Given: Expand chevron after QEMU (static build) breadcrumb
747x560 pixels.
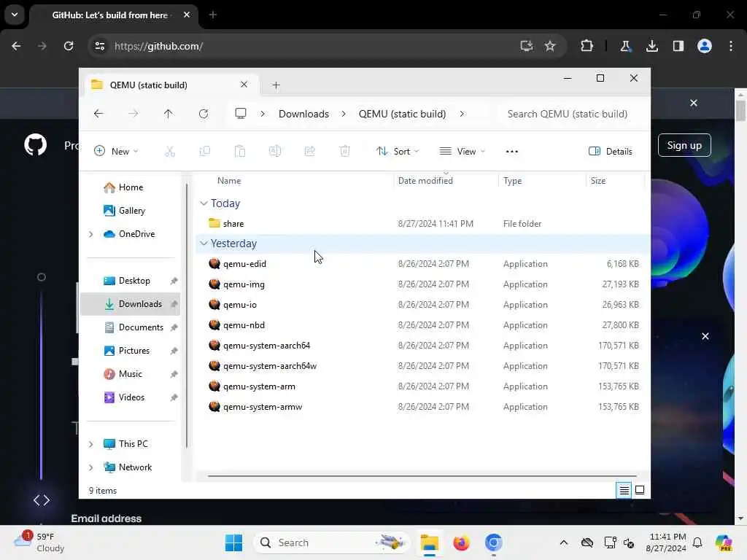Looking at the screenshot, I should coord(462,114).
